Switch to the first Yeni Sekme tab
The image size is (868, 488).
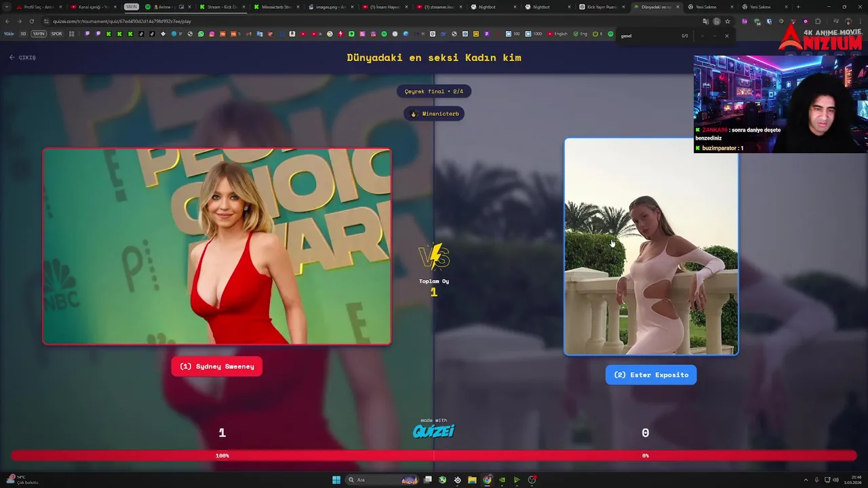(x=710, y=7)
